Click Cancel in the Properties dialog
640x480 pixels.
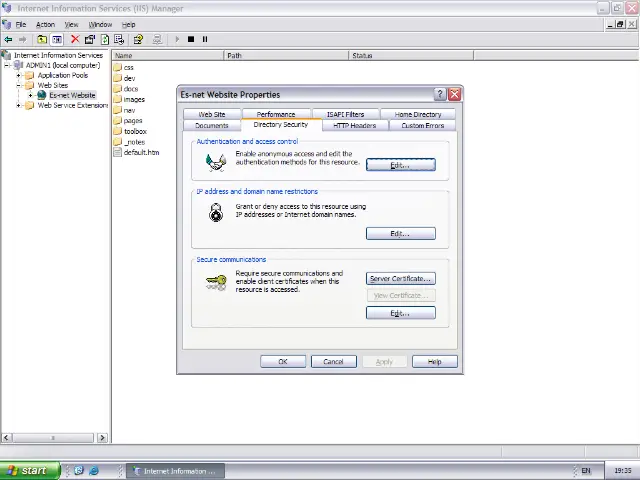coord(333,362)
